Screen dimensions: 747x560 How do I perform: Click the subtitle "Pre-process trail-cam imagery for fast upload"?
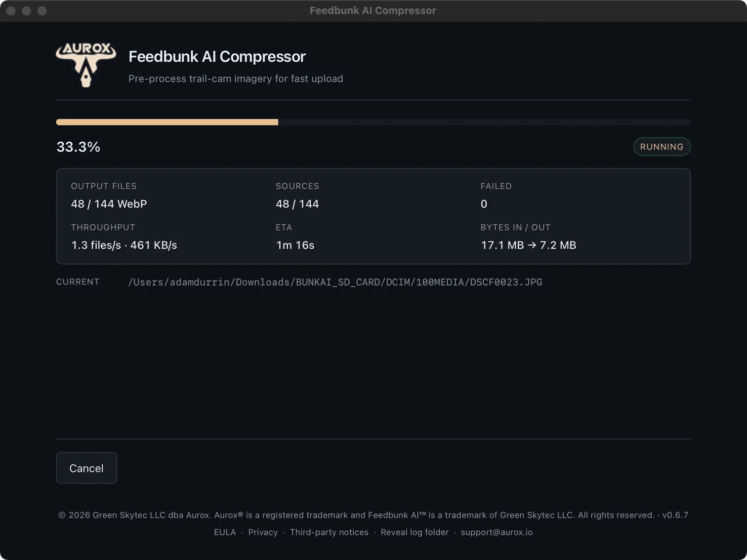[236, 79]
